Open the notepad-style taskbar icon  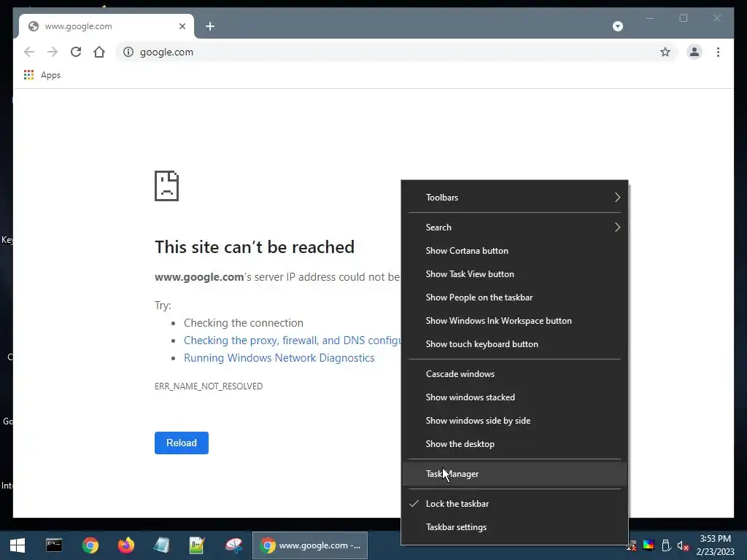[x=161, y=545]
